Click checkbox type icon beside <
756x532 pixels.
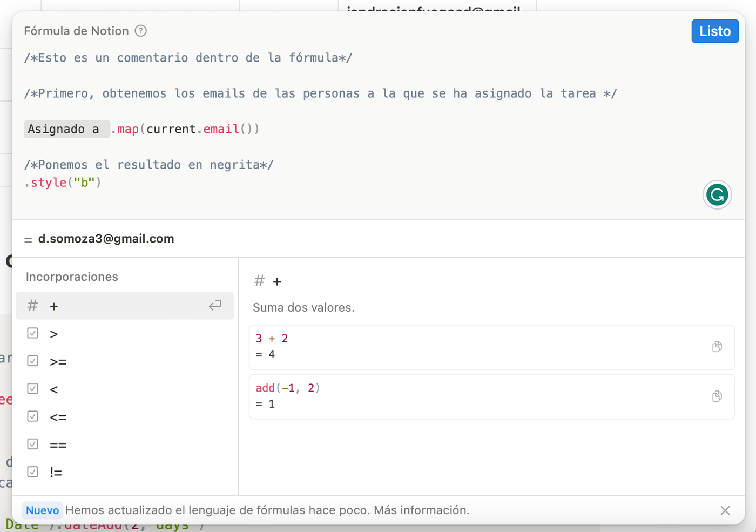point(32,388)
